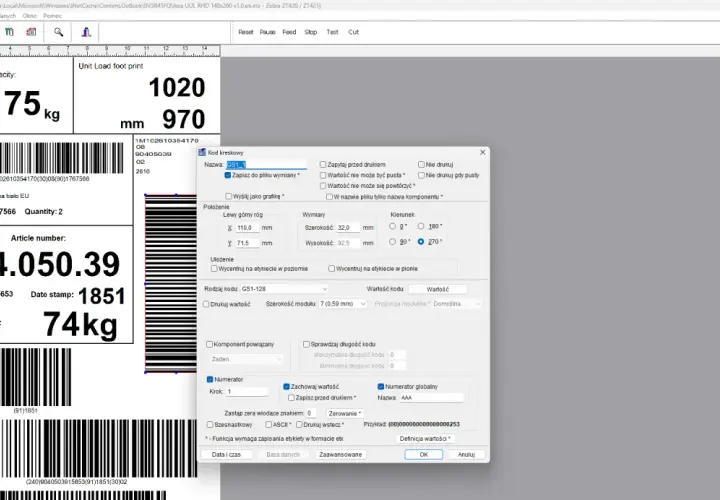Select the 180° direction radio button

pos(421,226)
